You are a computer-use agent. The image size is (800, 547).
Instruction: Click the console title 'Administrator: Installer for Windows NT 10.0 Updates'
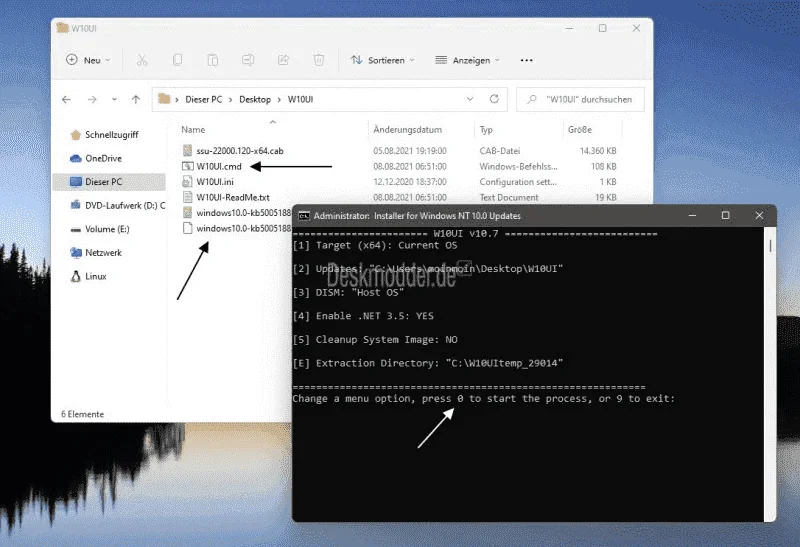tap(417, 216)
